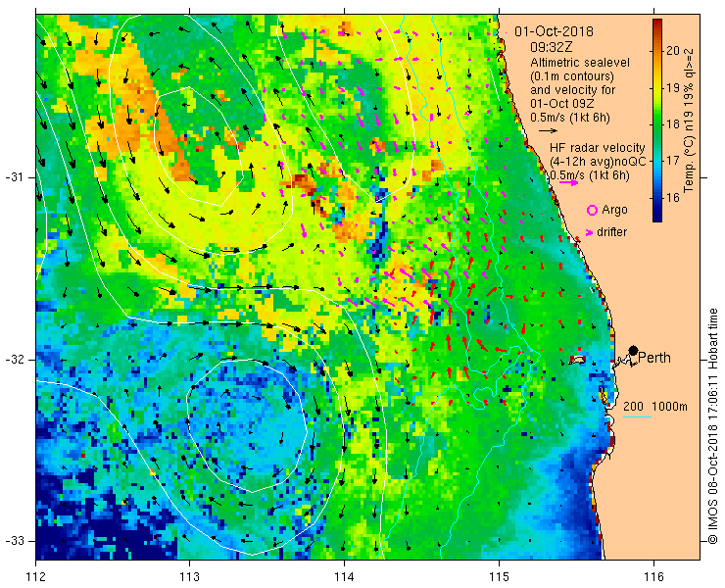Click the IMOS copyright timestamp vertical text

pos(712,426)
